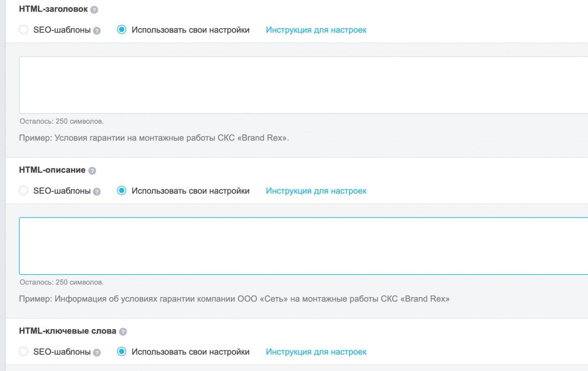
Task: Select SEO-шаблоны radio for HTML-заголовок
Action: pos(24,30)
